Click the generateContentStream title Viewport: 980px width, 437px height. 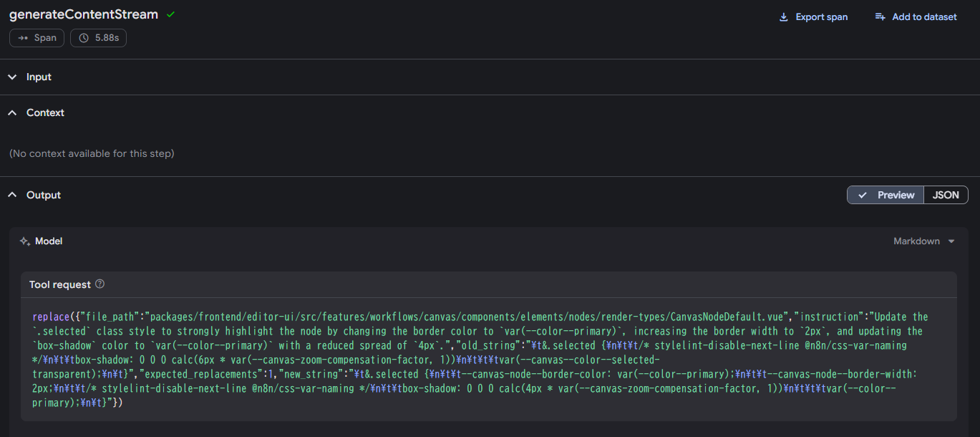(84, 15)
